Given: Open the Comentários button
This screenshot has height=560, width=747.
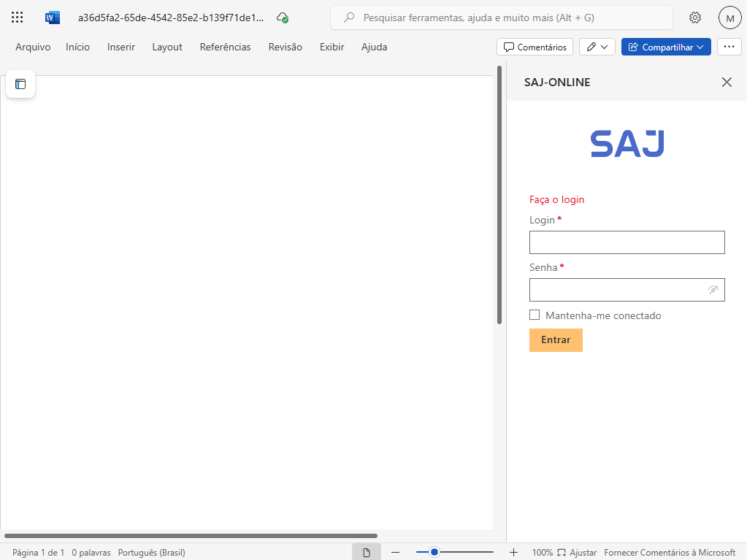Looking at the screenshot, I should pyautogui.click(x=535, y=47).
